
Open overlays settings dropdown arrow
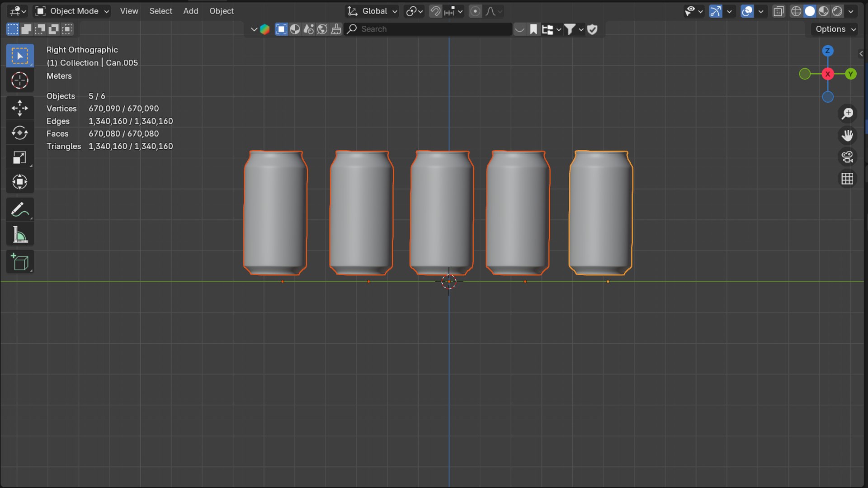pos(761,11)
